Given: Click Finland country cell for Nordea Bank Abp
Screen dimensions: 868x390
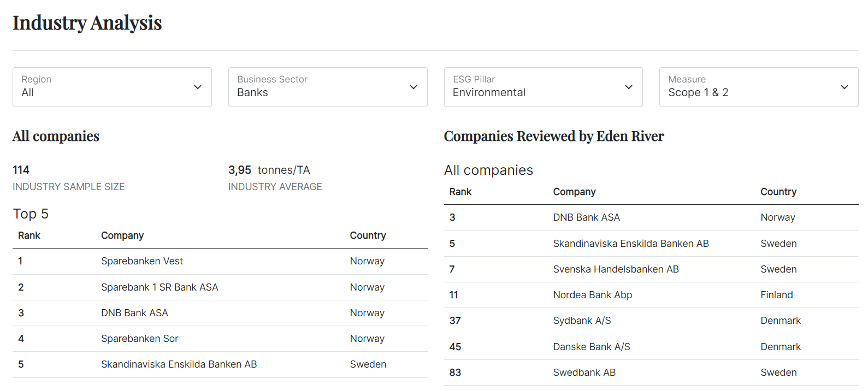Looking at the screenshot, I should (777, 295).
